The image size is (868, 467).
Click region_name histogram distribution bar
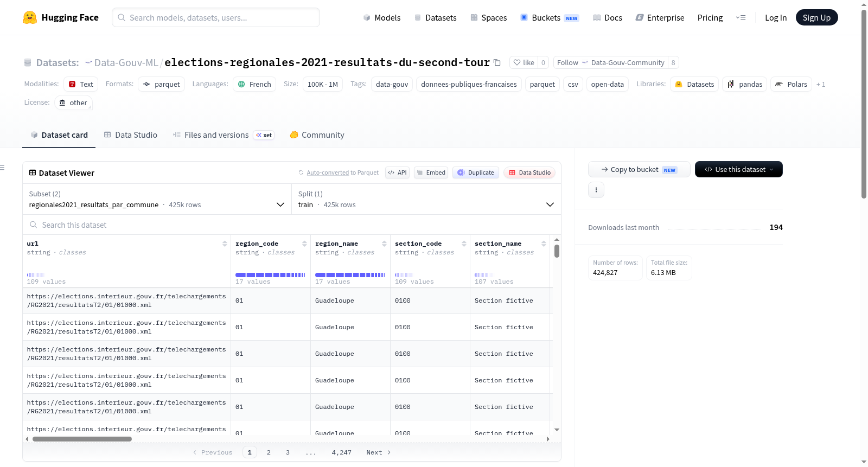(350, 275)
